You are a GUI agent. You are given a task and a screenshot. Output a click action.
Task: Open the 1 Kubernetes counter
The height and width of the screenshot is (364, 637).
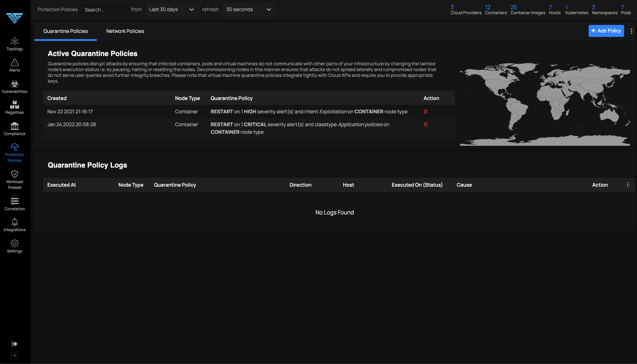pyautogui.click(x=577, y=10)
